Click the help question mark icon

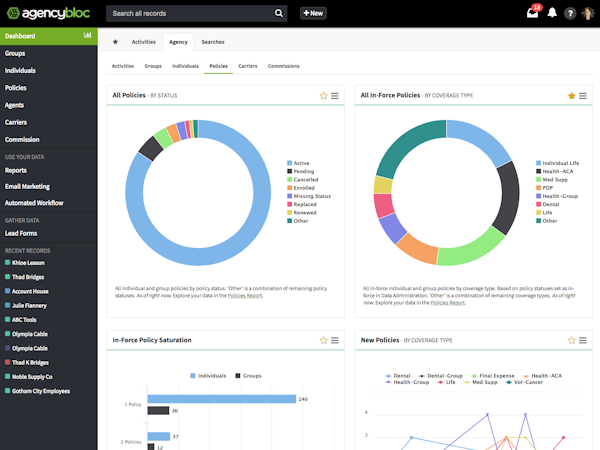pos(570,13)
